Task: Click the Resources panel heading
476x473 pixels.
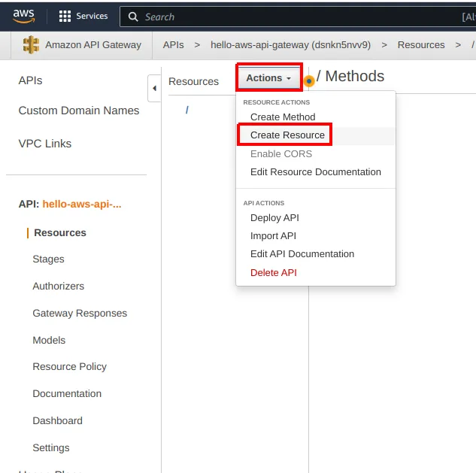Action: pyautogui.click(x=193, y=81)
